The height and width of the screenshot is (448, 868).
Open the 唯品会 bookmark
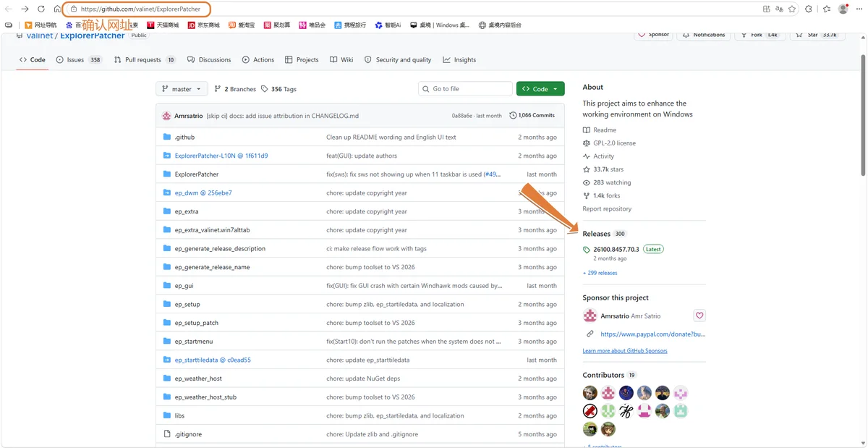coord(312,25)
